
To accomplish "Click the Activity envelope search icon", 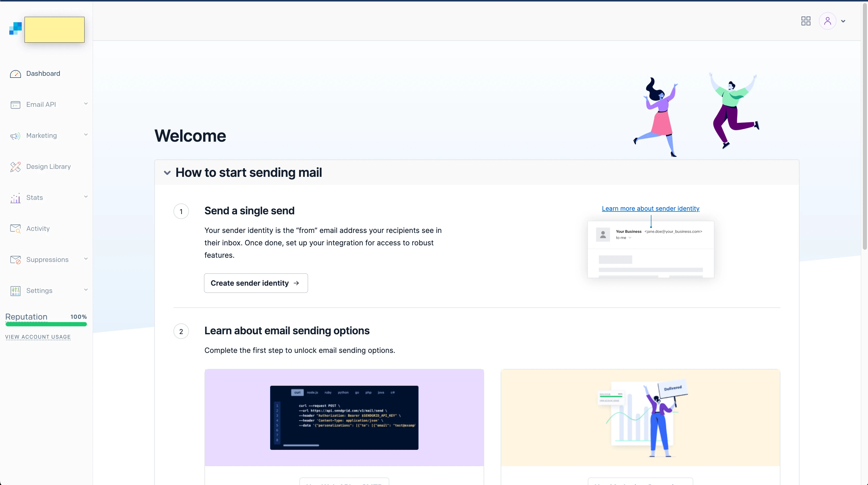I will pos(15,229).
